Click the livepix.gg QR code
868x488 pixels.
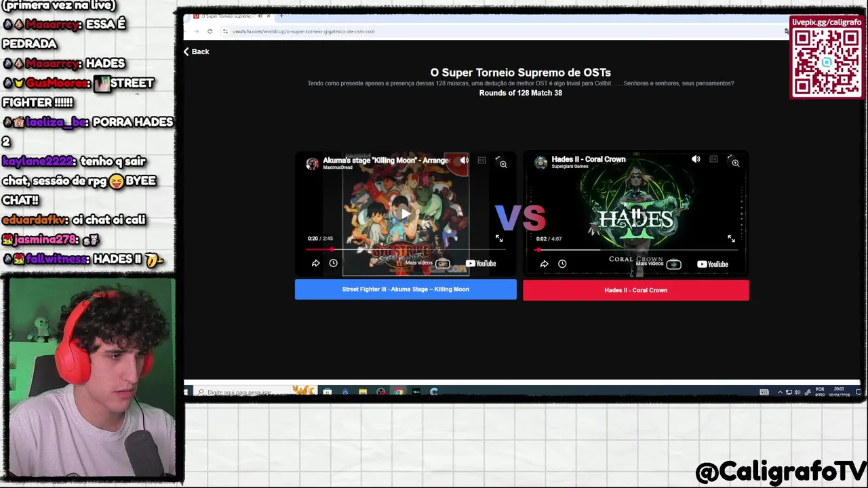(827, 62)
